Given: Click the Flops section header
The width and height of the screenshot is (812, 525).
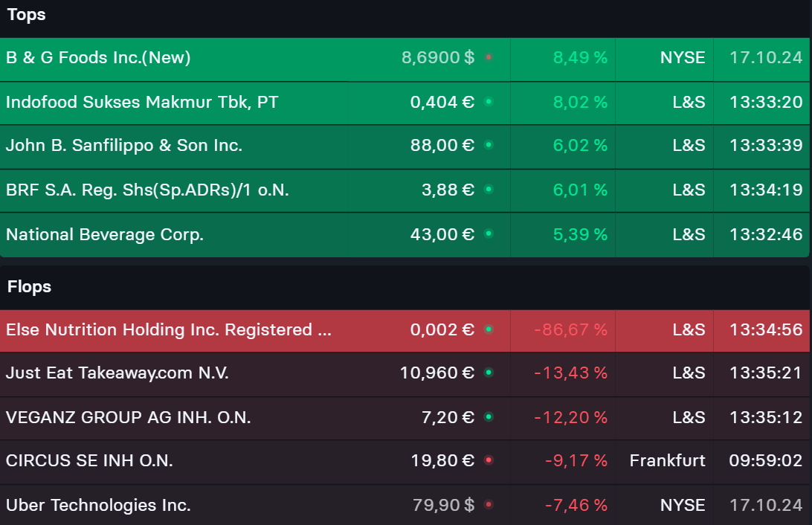Looking at the screenshot, I should click(x=29, y=286).
